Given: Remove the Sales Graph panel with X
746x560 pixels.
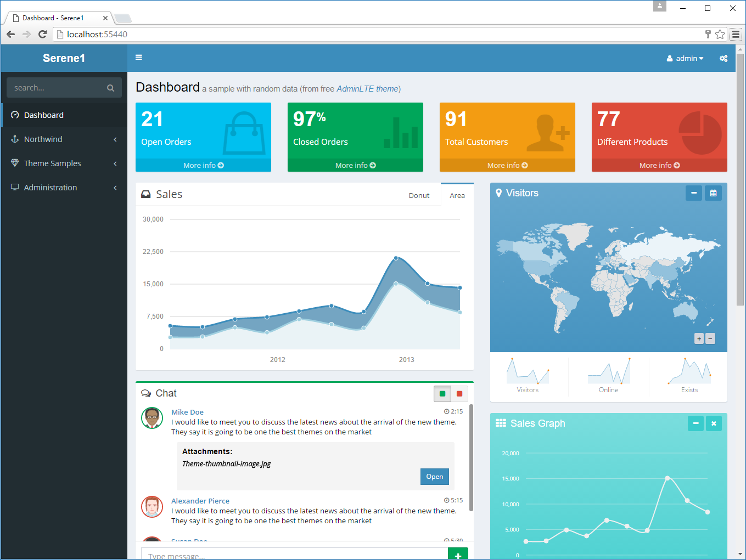Looking at the screenshot, I should point(714,423).
